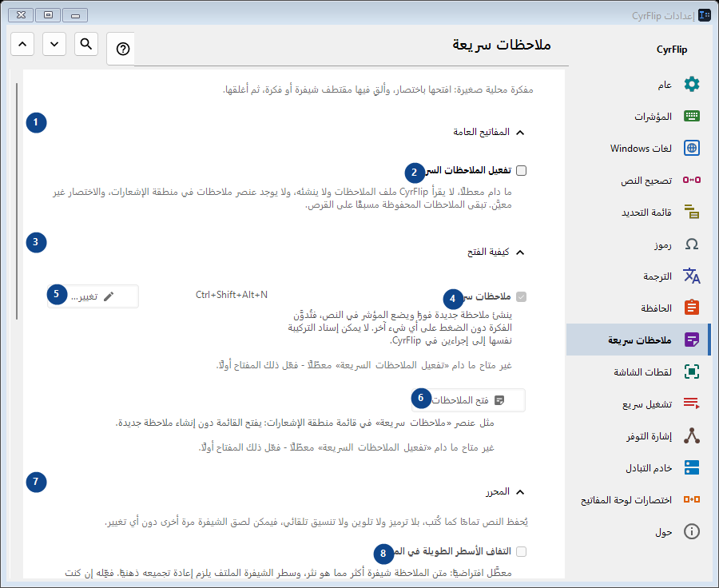719x588 pixels.
Task: Collapse the كيفية الفتح section
Action: 520,252
